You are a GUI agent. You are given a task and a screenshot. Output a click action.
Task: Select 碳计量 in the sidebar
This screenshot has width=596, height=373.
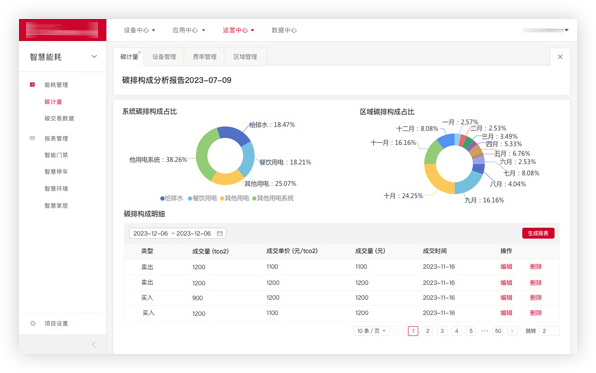[x=53, y=102]
